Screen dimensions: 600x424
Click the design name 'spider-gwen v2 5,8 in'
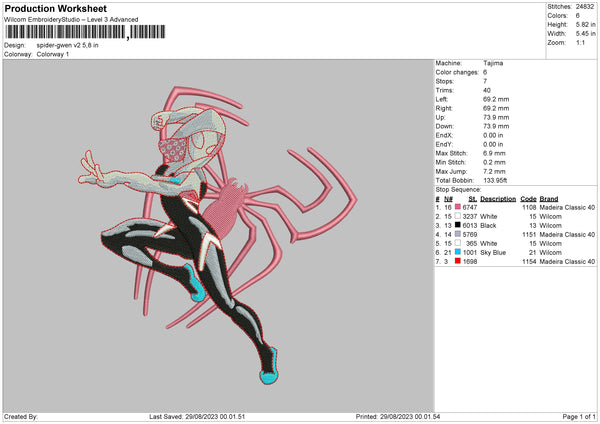(67, 45)
